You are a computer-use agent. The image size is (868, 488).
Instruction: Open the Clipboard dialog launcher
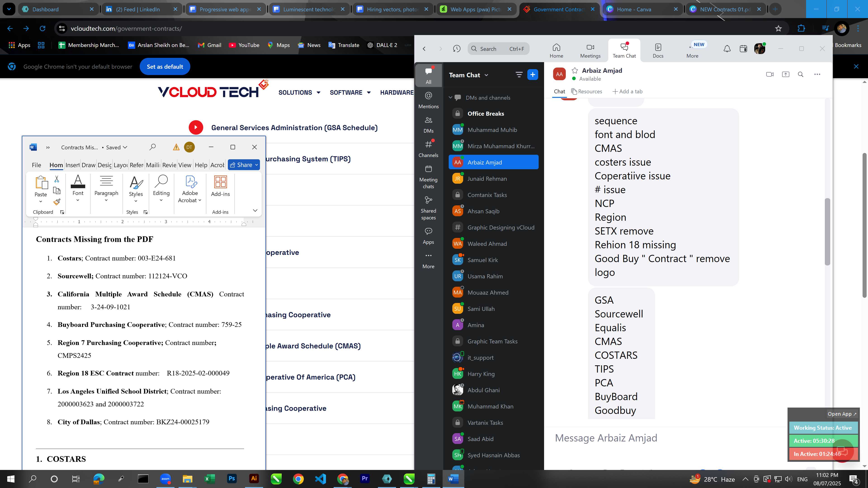62,212
